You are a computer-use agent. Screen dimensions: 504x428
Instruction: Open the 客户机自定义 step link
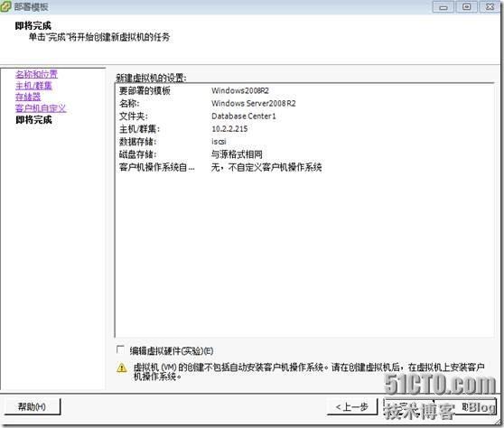coord(41,108)
